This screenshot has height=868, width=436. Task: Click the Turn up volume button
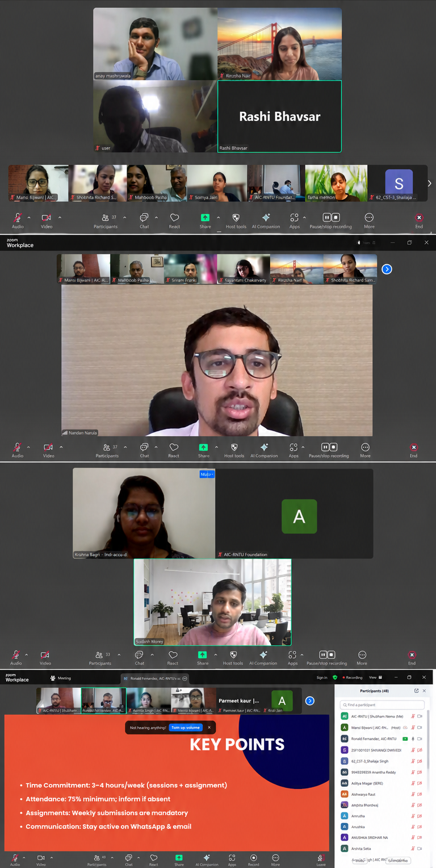(186, 728)
